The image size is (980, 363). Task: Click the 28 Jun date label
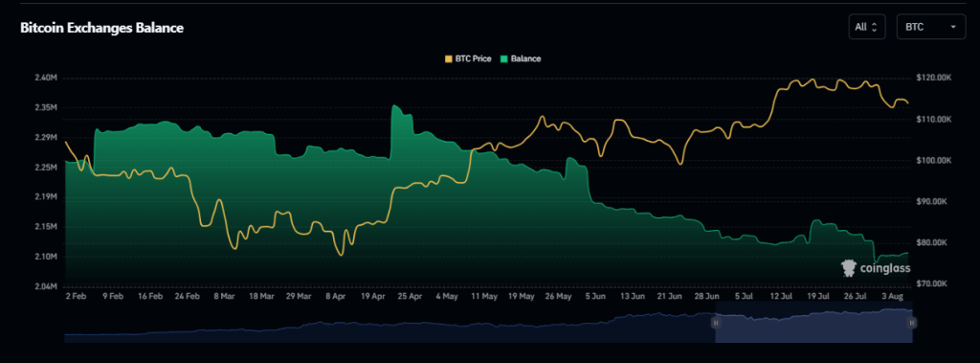click(x=706, y=296)
